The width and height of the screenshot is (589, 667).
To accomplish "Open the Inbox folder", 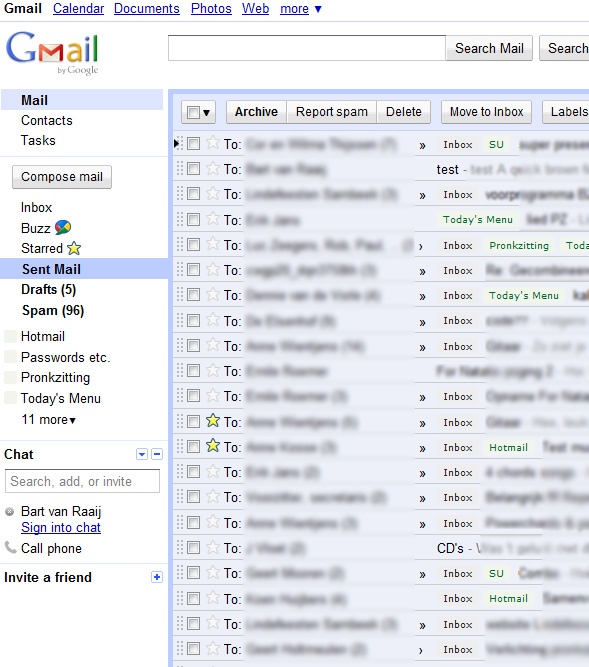I will point(37,207).
